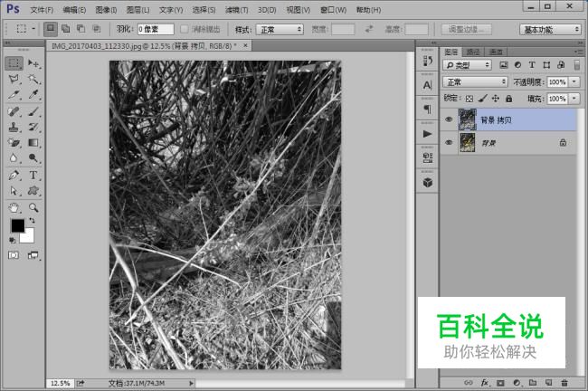The image size is (588, 391).
Task: Switch to the 路径 tab
Action: [x=473, y=52]
